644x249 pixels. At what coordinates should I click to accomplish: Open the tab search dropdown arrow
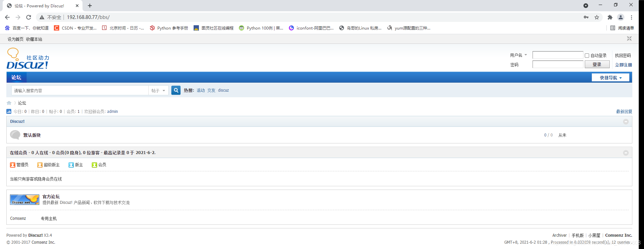(586, 6)
